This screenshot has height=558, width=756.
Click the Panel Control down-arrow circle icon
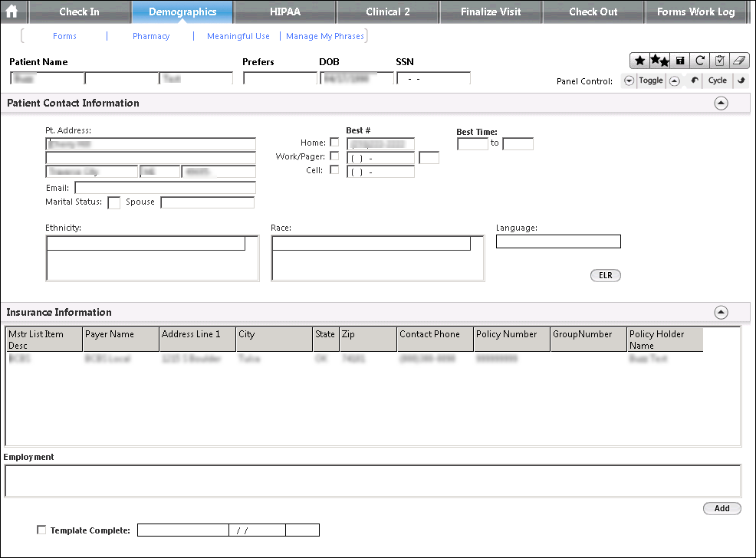click(x=629, y=81)
